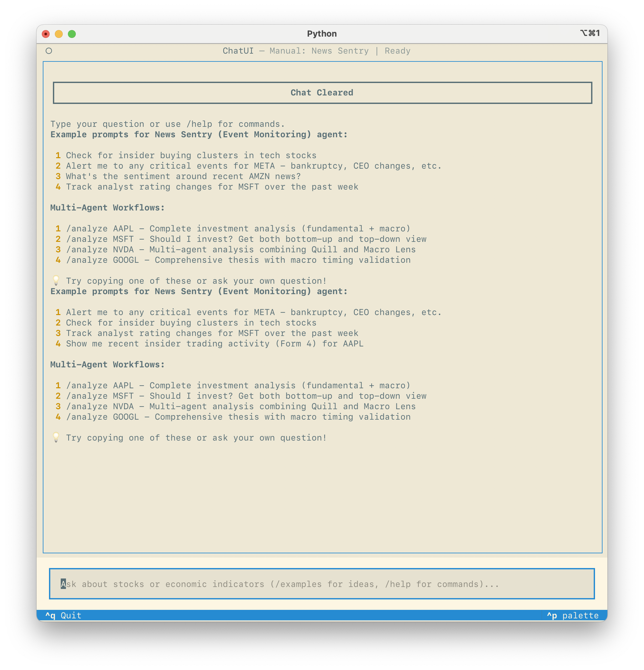Screen dimensions: 644x670
Task: Click the green zoom circle in the window corner
Action: [72, 34]
